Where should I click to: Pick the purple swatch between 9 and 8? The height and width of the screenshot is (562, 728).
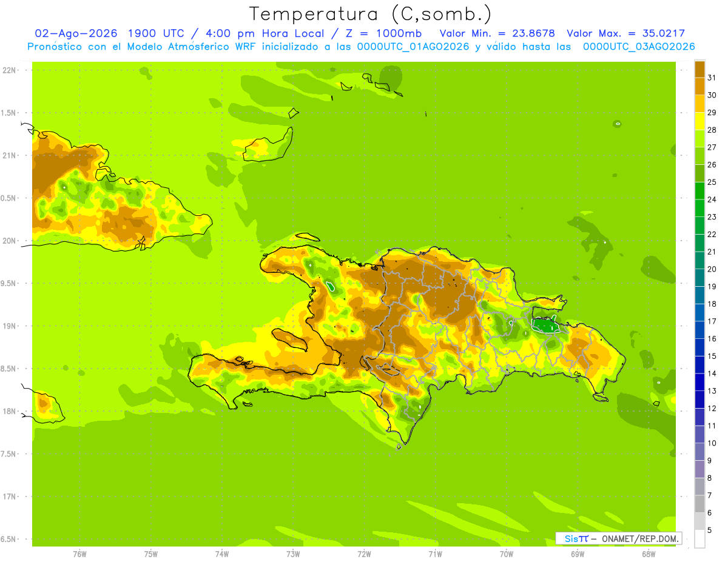click(x=699, y=469)
